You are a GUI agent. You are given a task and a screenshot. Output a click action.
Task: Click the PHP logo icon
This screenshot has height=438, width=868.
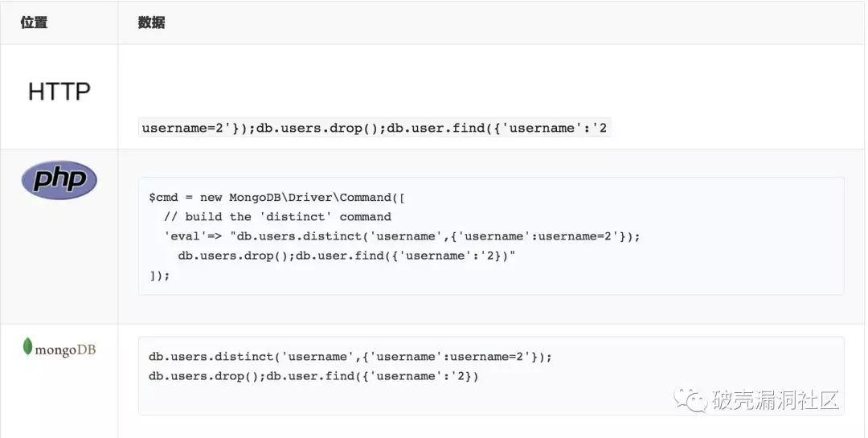[x=59, y=180]
